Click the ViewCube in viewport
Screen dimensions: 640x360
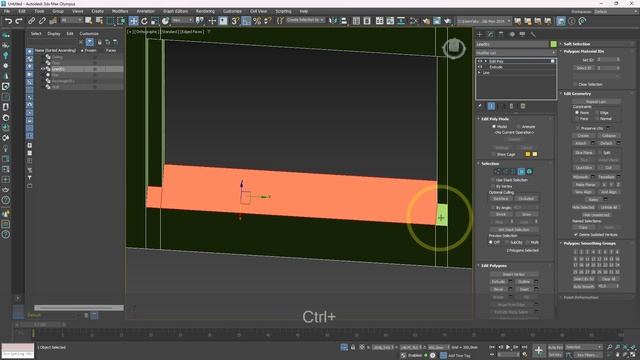(x=454, y=48)
